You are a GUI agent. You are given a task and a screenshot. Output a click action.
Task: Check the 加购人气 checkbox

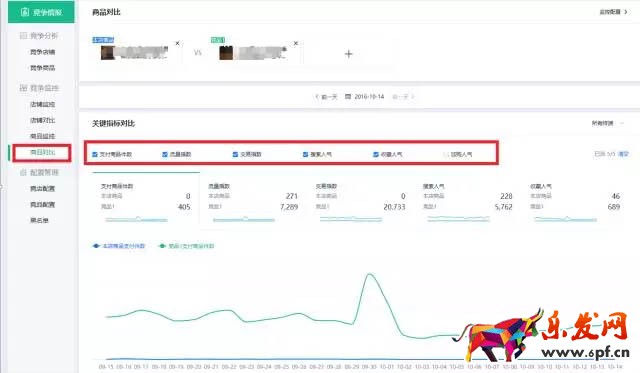446,154
